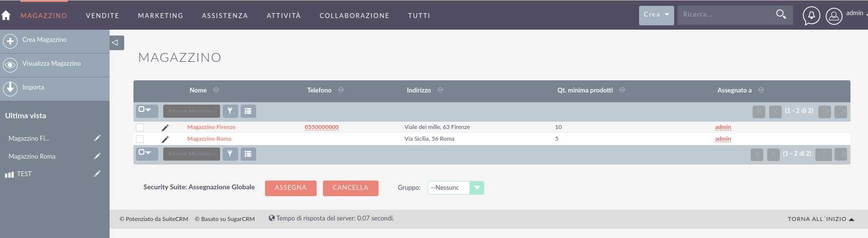868x238 pixels.
Task: Click the top filter funnel icon
Action: pyautogui.click(x=230, y=111)
